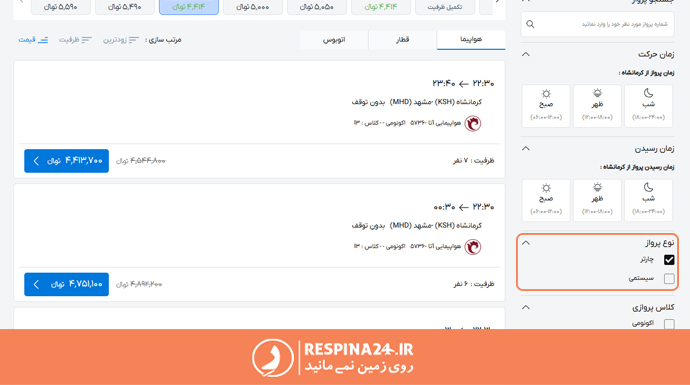This screenshot has width=690, height=385.
Task: Switch to train (قطار) tab
Action: [x=403, y=40]
